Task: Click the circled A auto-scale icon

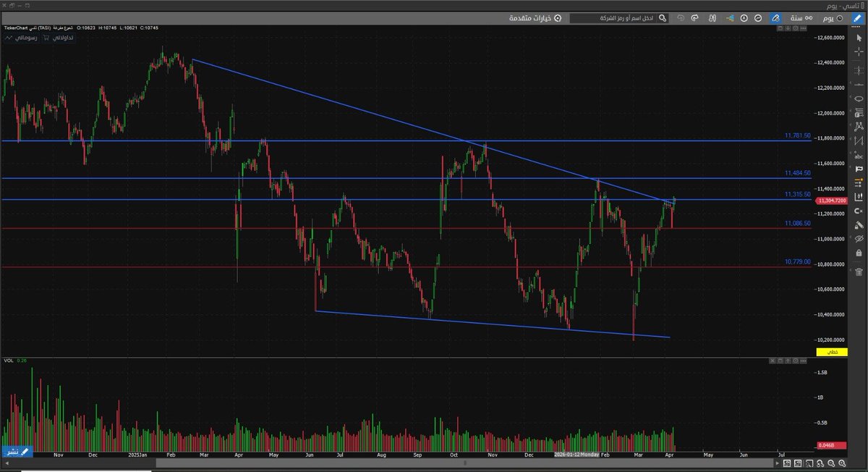Action: point(744,18)
